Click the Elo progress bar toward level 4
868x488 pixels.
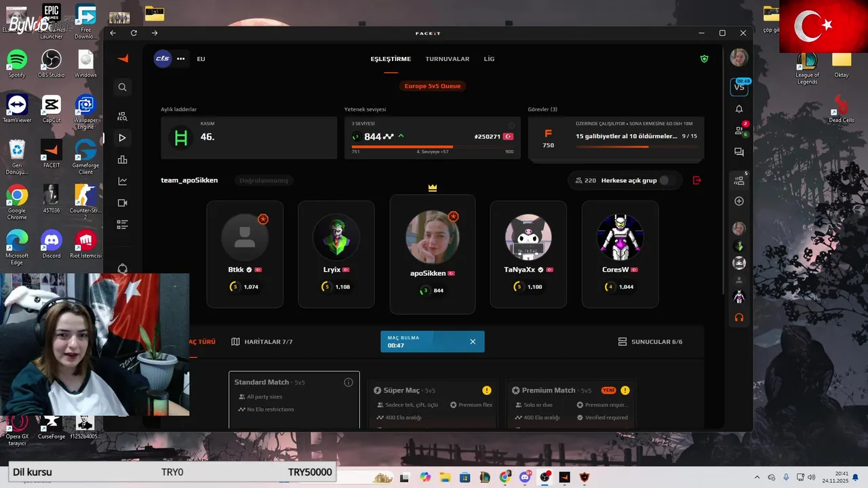[433, 146]
